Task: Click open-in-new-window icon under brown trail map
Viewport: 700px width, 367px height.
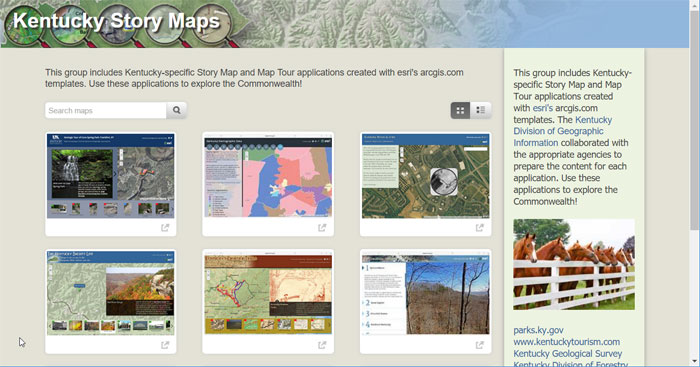Action: (322, 345)
